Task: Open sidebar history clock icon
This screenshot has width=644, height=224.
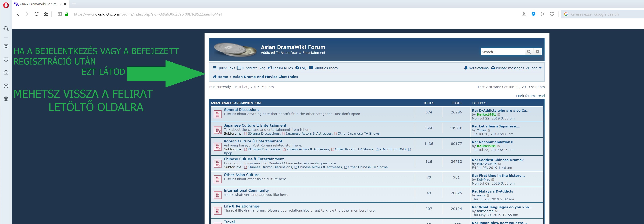Action: [6, 73]
